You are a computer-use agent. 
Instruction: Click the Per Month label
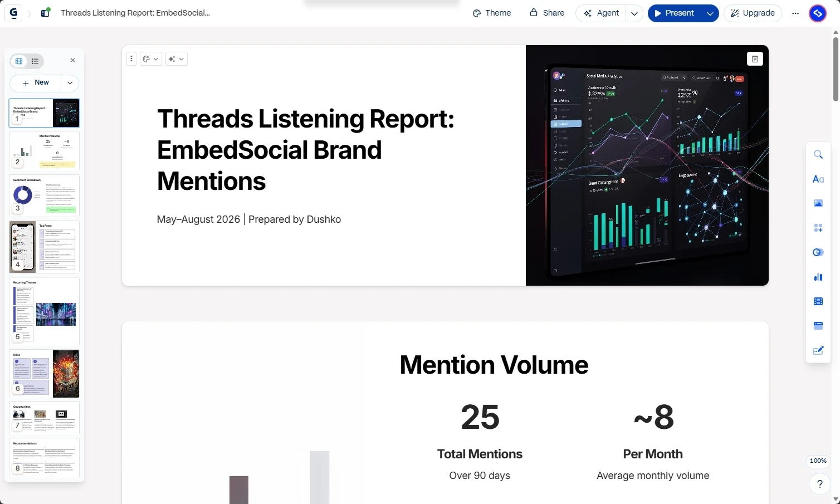(653, 454)
